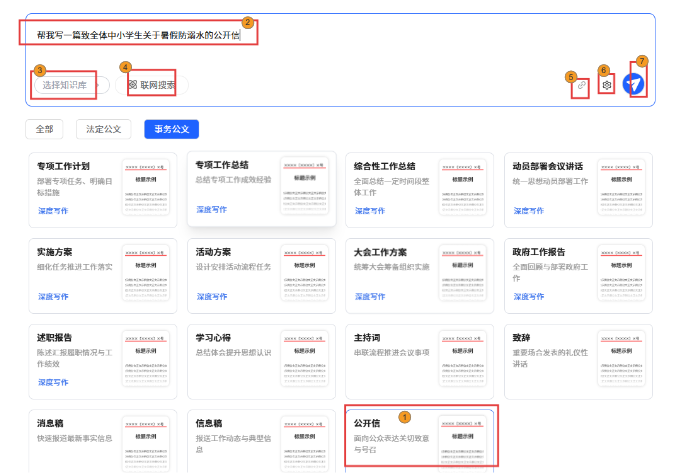
Task: Open the settings gear icon
Action: (x=606, y=86)
